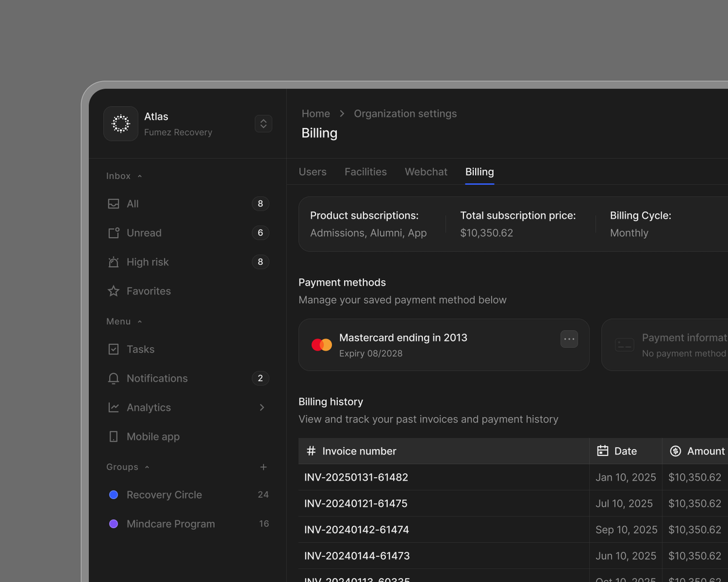Go to Home in breadcrumb
Viewport: 728px width, 582px height.
click(x=316, y=114)
